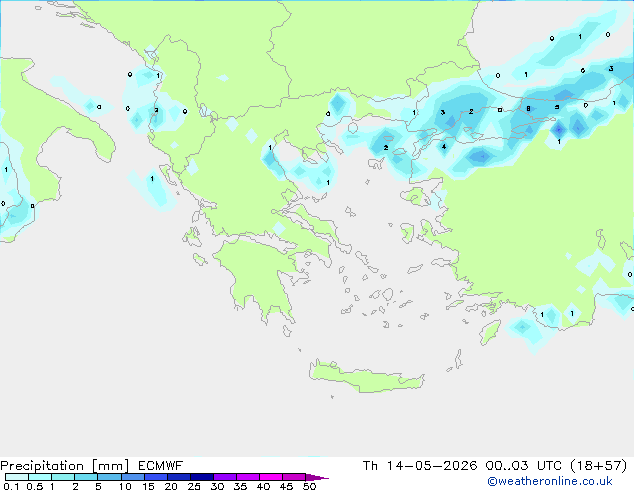Viewport: 634px width, 490px height.
Task: Click the precipitation value '4' on the map
Action: (x=444, y=147)
